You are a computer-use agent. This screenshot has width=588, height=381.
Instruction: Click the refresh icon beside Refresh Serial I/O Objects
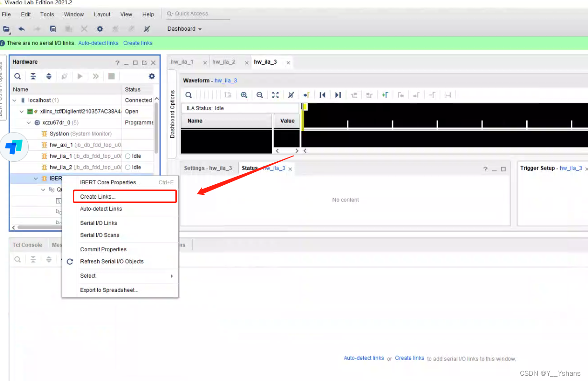point(70,261)
